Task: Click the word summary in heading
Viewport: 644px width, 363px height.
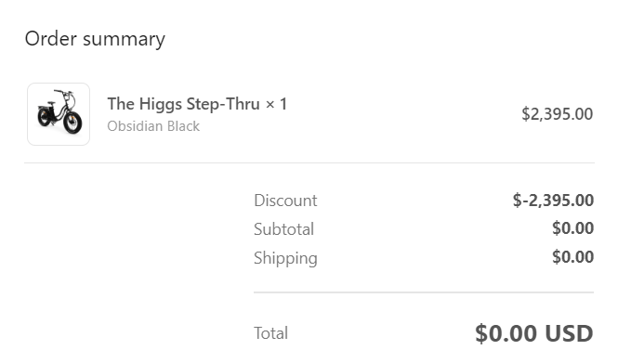Action: (x=124, y=40)
